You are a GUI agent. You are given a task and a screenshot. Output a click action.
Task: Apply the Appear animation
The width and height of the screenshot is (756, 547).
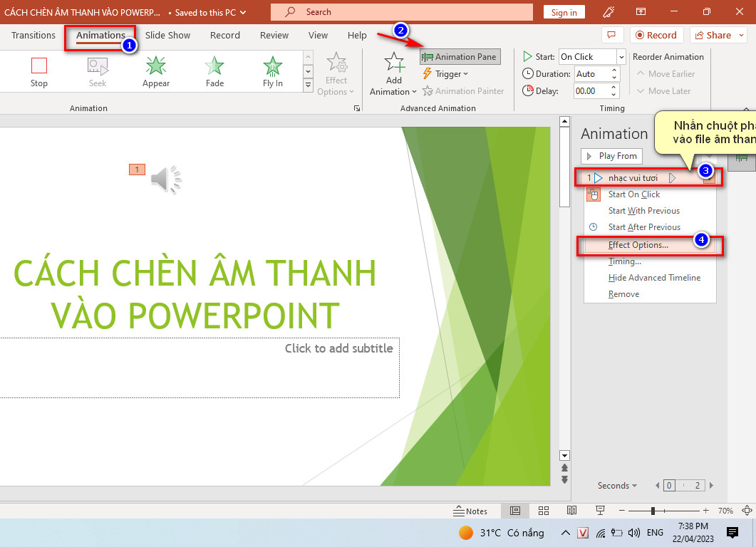click(156, 72)
